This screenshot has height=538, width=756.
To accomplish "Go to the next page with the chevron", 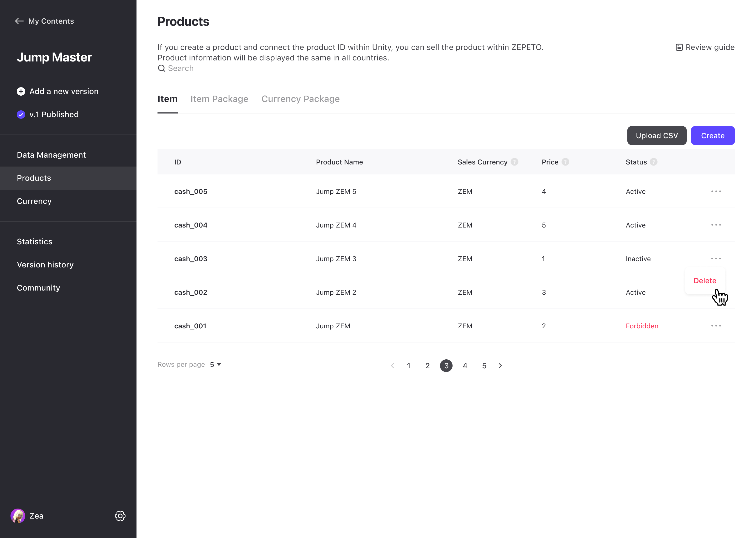I will coord(500,366).
